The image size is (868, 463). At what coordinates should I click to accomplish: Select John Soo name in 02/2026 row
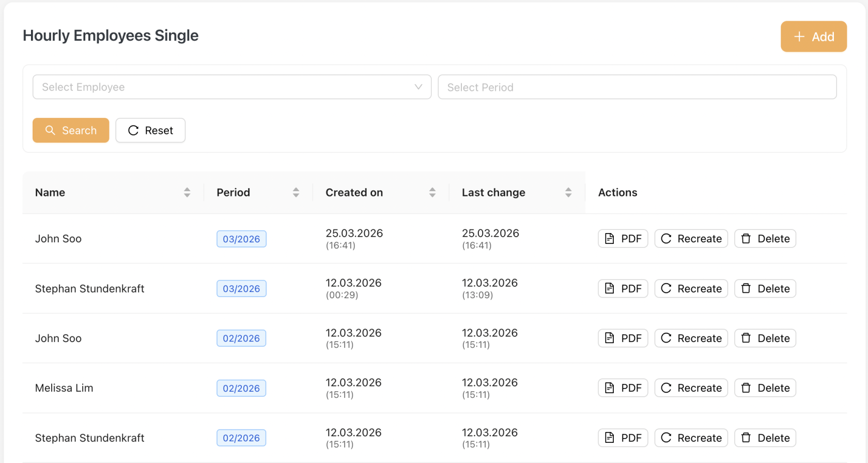pos(58,338)
